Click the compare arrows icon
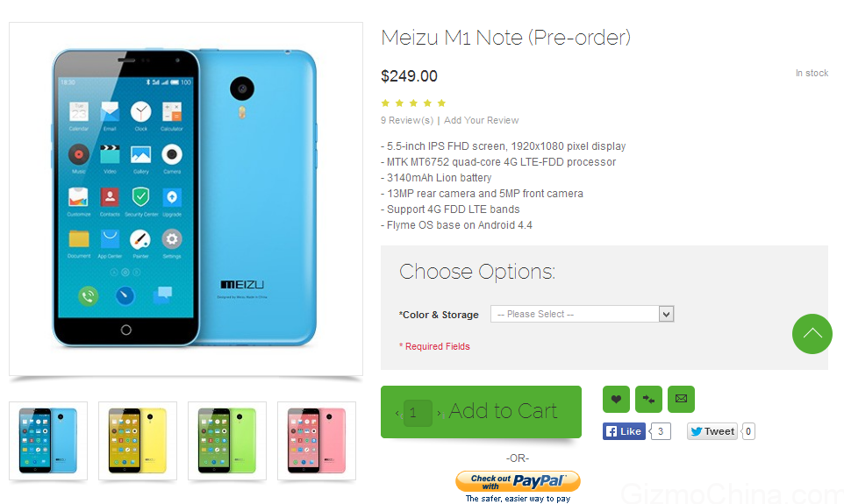844x504 pixels. pos(648,399)
